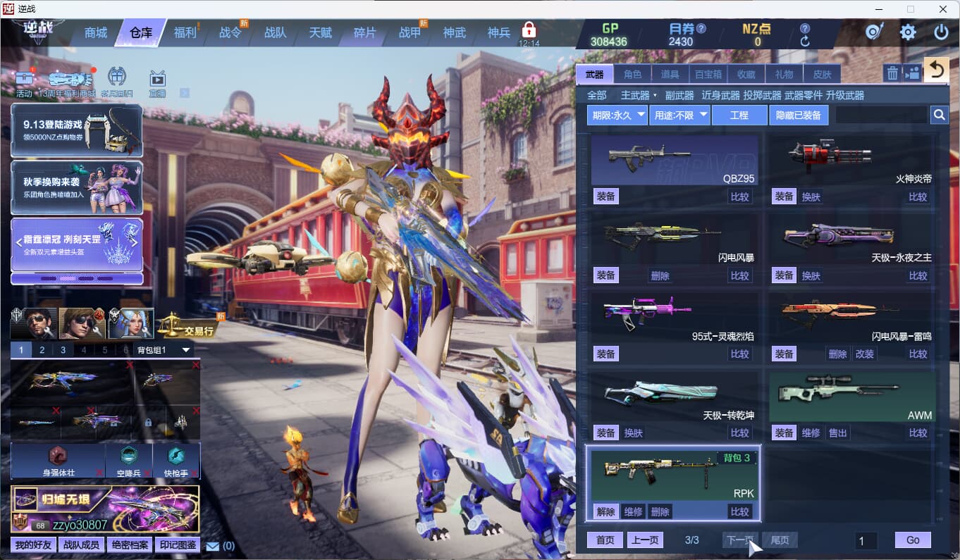Go to previous page with 上一页
Screen dimensions: 960x560
point(645,540)
